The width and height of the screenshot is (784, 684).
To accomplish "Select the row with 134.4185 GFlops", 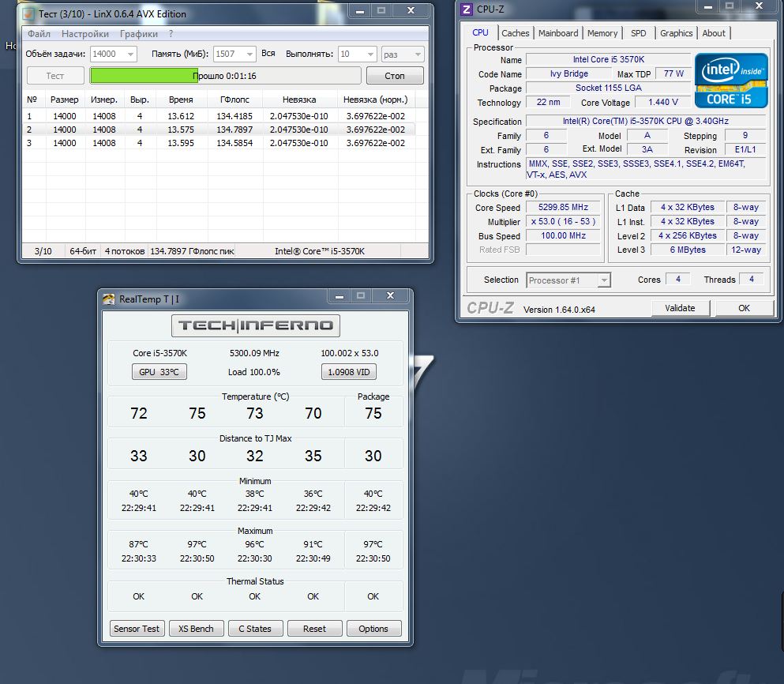I will 219,116.
